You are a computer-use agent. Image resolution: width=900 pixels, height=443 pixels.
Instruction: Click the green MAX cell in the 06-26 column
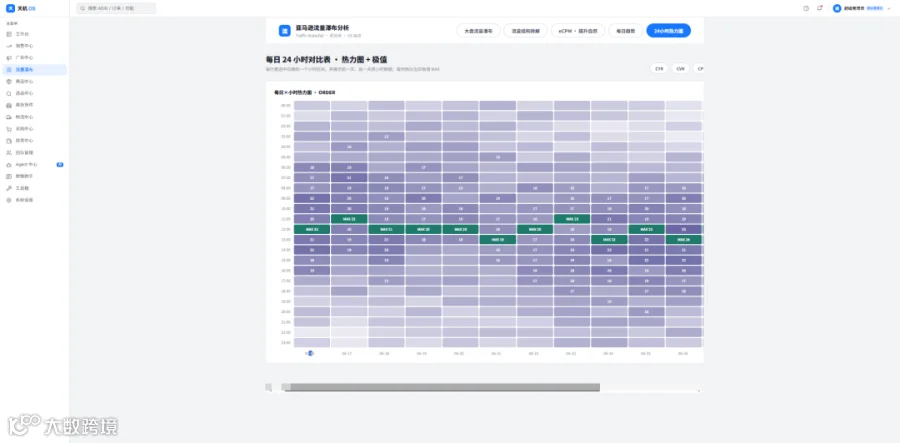coord(684,239)
